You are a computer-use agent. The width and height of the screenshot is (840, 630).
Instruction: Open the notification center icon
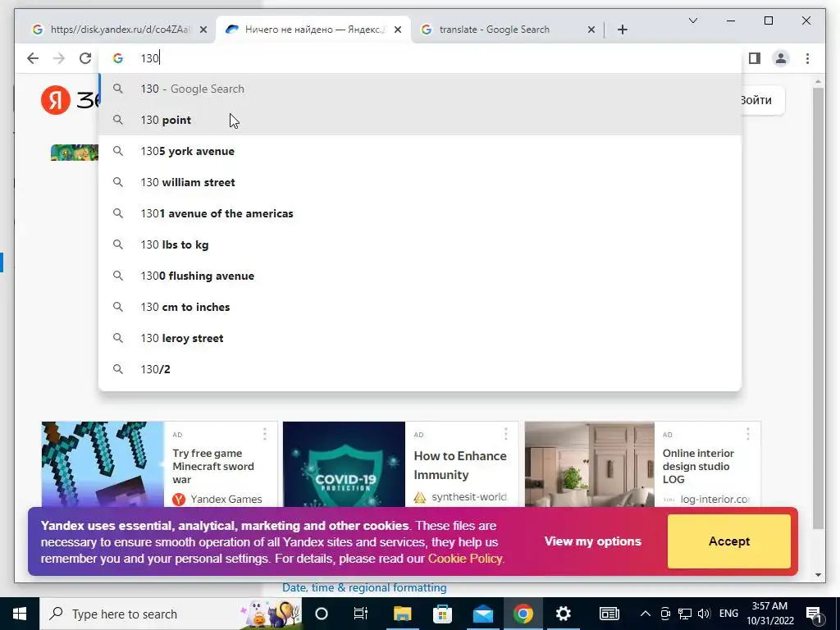click(x=814, y=614)
